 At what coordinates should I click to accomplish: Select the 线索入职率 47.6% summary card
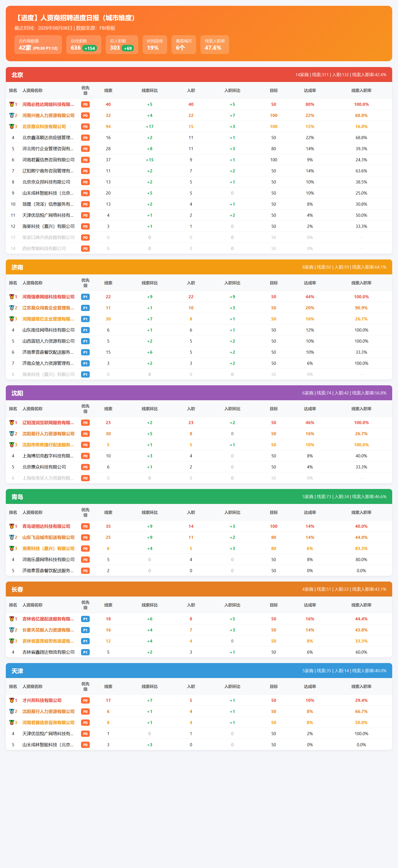click(x=215, y=44)
